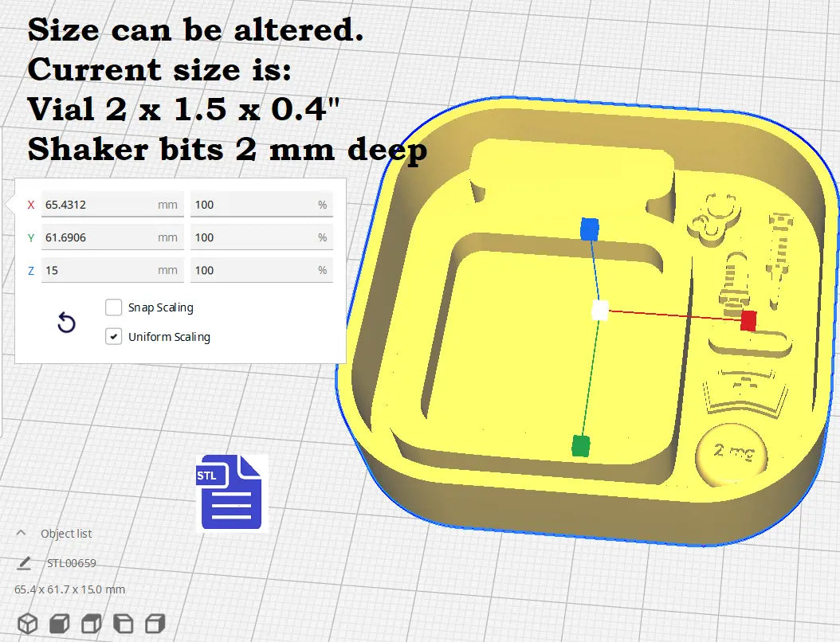The width and height of the screenshot is (840, 642).
Task: Click the Y size field showing 61.6906 mm
Action: tap(100, 237)
